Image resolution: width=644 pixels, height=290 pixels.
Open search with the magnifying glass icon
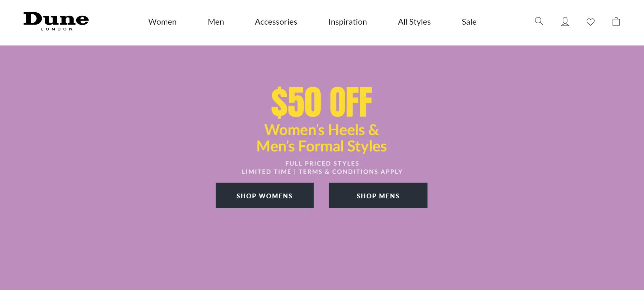(x=539, y=22)
